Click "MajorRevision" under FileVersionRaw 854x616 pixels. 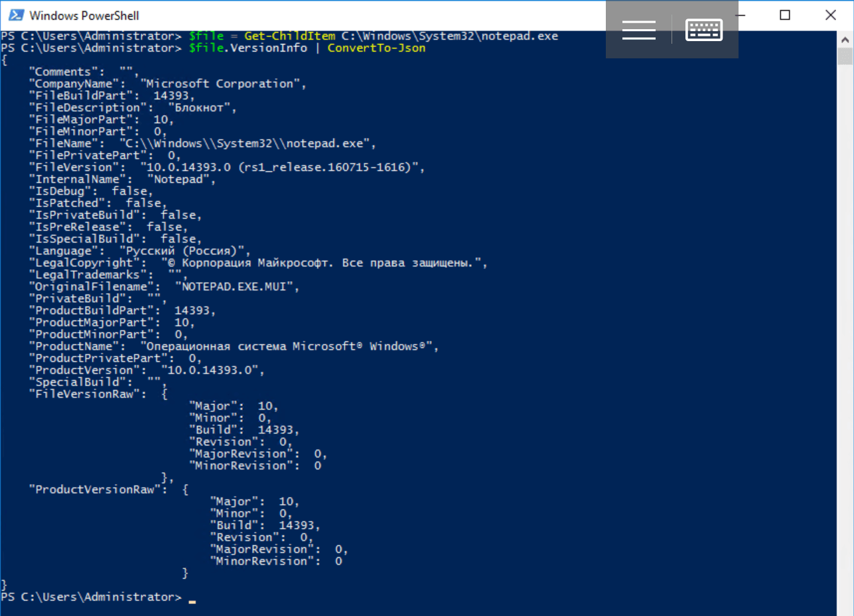pyautogui.click(x=240, y=454)
